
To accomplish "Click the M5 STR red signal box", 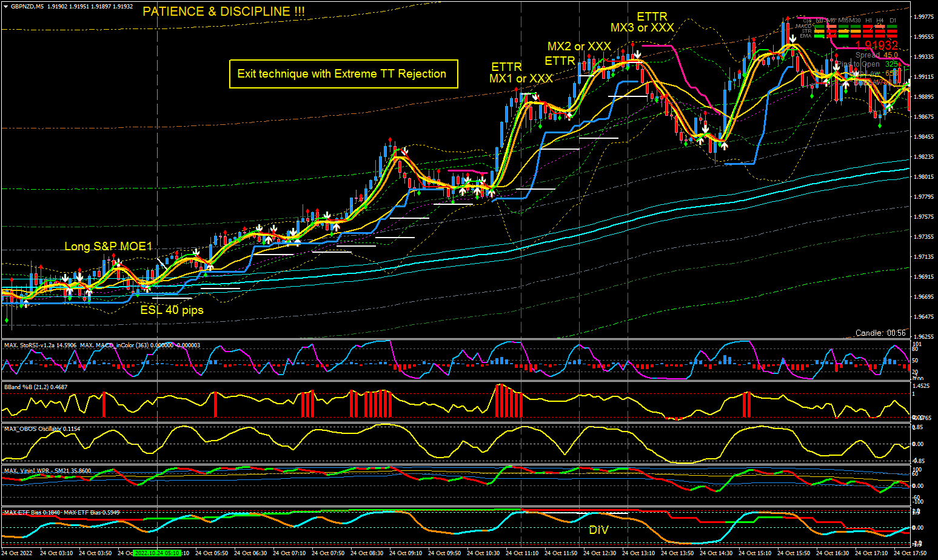I will (x=831, y=31).
